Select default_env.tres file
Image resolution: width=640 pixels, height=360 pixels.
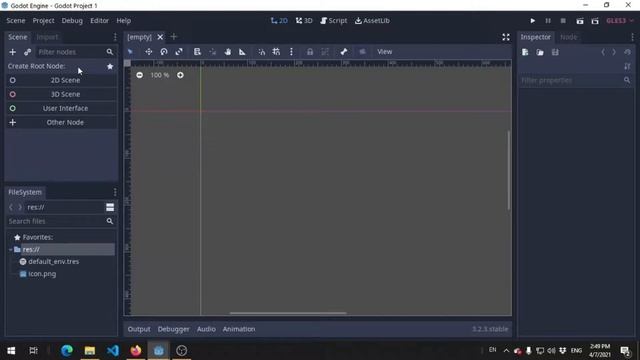click(53, 262)
